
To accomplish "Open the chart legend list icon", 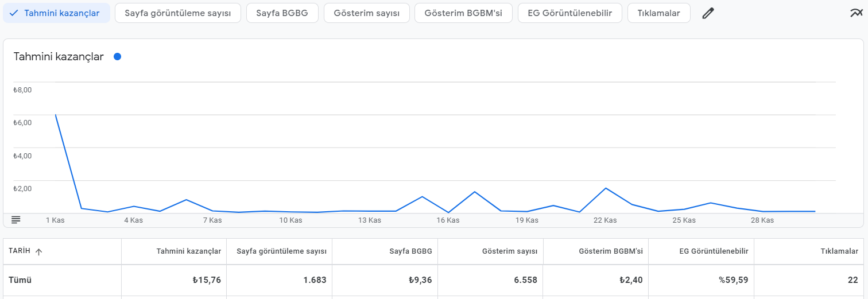I will tap(15, 220).
